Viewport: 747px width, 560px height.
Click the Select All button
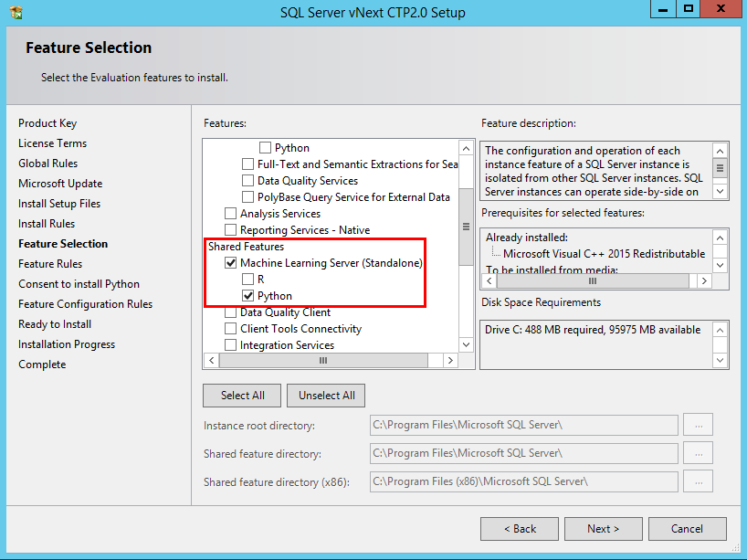pos(242,396)
